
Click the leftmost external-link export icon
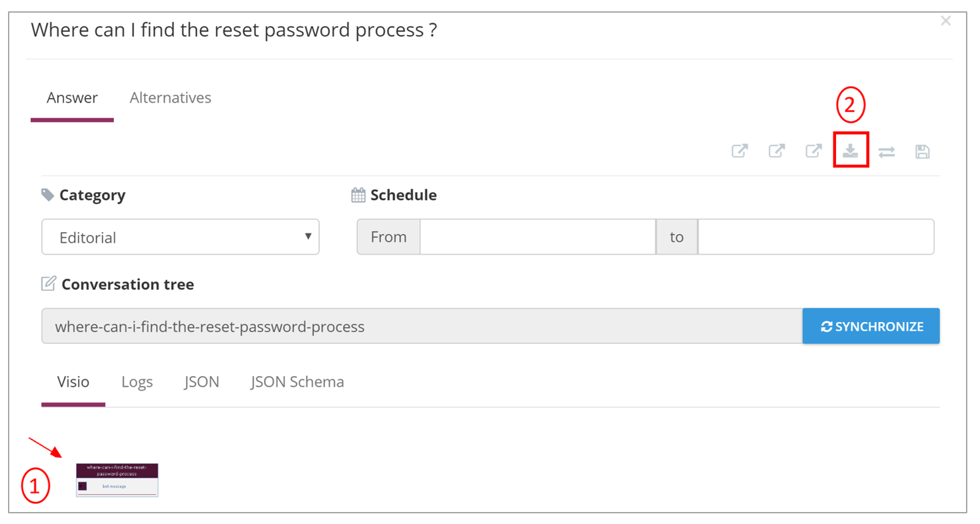739,151
